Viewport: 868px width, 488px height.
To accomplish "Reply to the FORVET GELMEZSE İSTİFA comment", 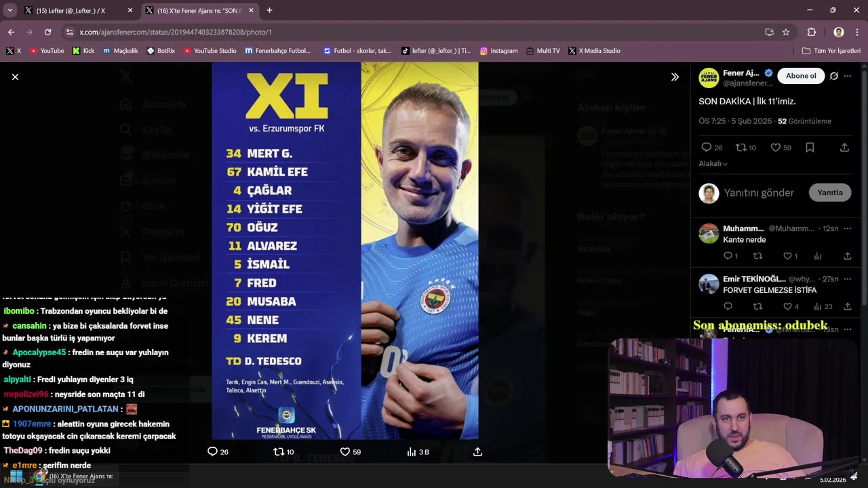I will click(728, 306).
